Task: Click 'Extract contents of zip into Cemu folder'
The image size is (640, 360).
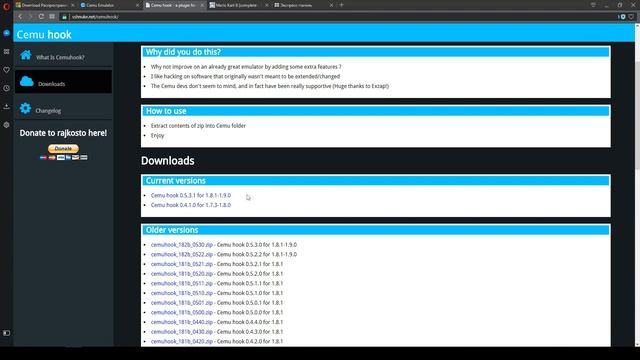Action: (x=198, y=126)
